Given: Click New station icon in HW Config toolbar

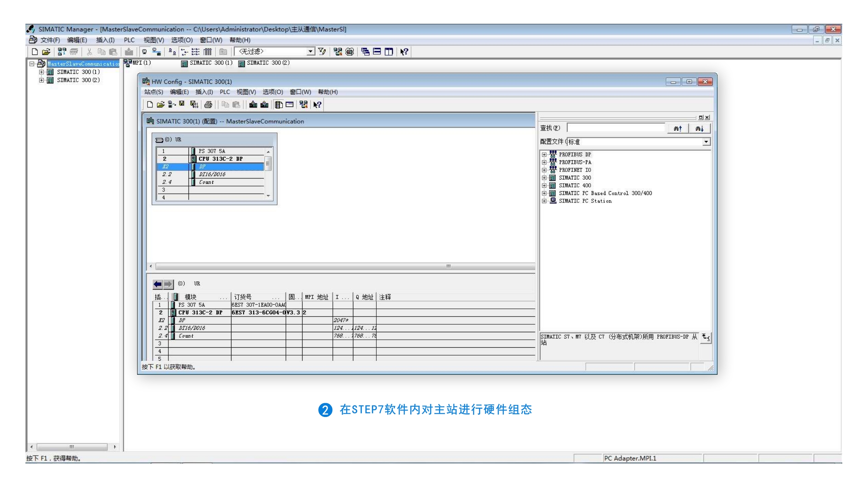Looking at the screenshot, I should (150, 105).
